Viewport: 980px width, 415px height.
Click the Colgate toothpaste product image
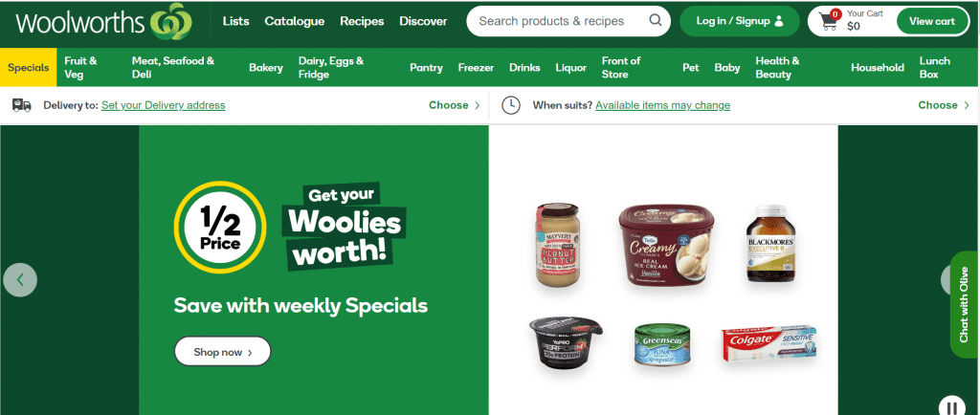[x=768, y=343]
